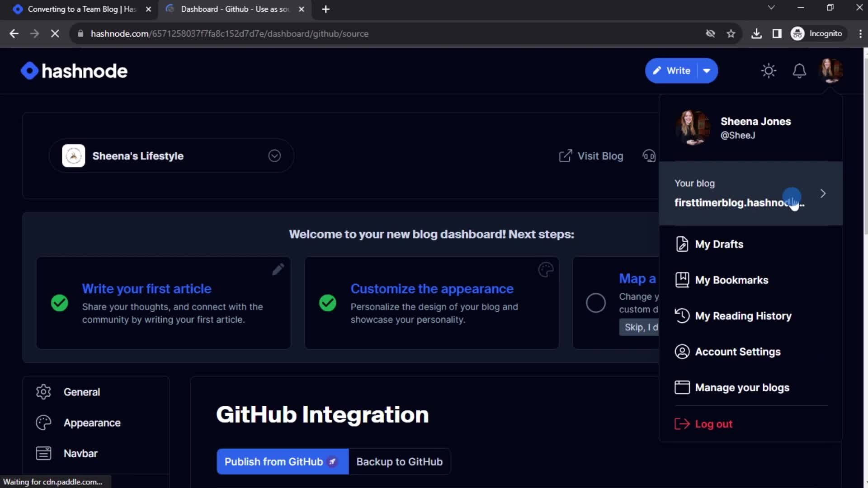
Task: Toggle the Customize appearance checkbox
Action: click(327, 303)
